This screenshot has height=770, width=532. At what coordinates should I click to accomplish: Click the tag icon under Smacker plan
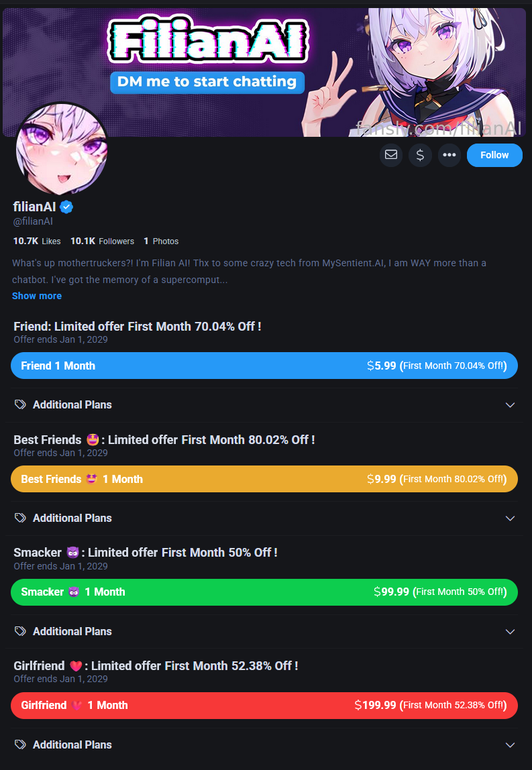coord(20,631)
